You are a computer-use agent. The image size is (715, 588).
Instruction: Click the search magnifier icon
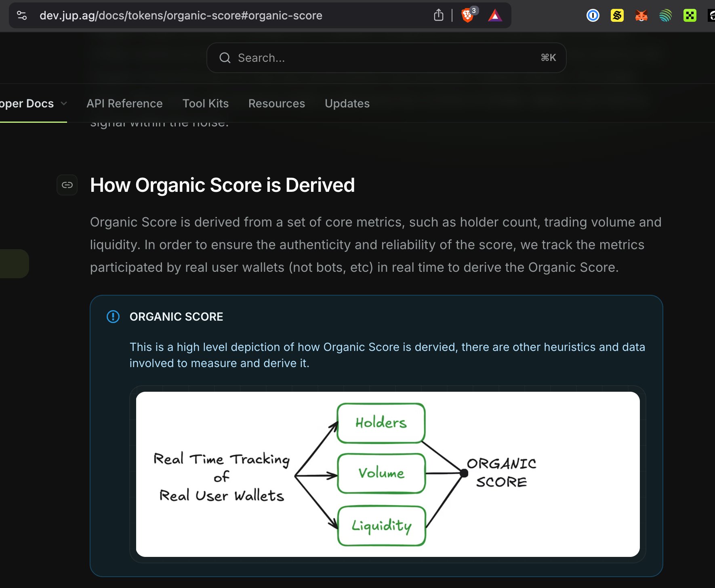pyautogui.click(x=225, y=58)
